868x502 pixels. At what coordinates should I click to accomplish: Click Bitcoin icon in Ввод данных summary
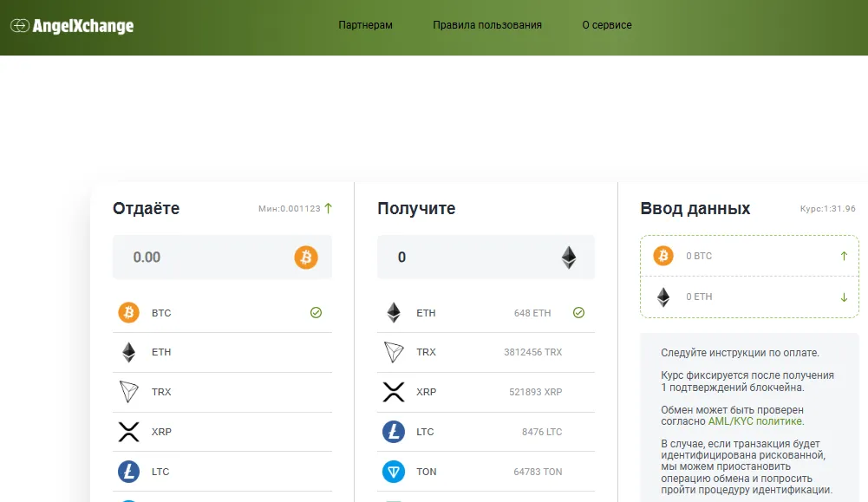coord(663,256)
